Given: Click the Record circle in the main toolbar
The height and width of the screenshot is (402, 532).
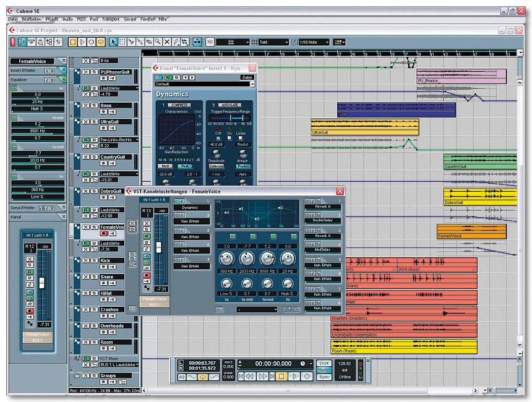Looking at the screenshot, I should (x=91, y=42).
